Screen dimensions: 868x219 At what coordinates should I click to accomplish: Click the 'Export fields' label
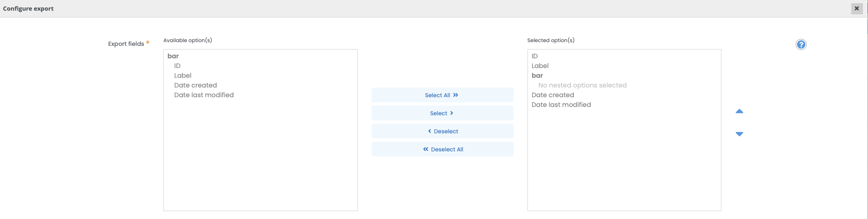(x=126, y=44)
